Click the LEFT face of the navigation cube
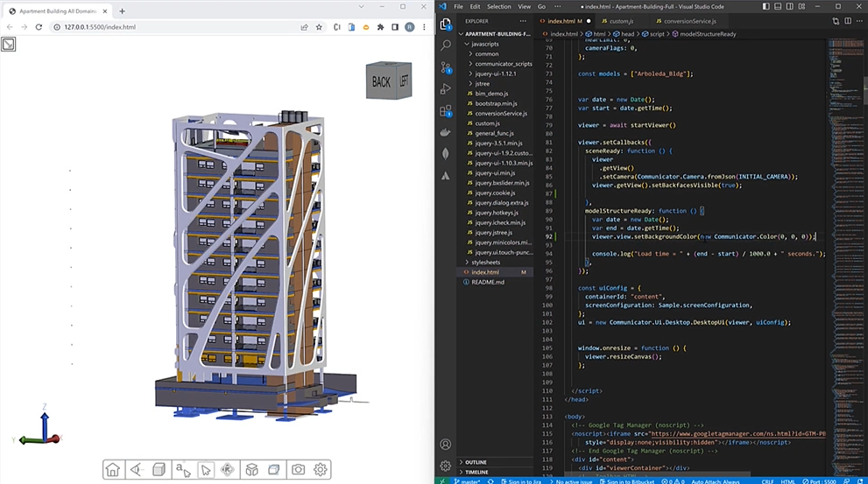Image resolution: width=868 pixels, height=484 pixels. coord(404,81)
